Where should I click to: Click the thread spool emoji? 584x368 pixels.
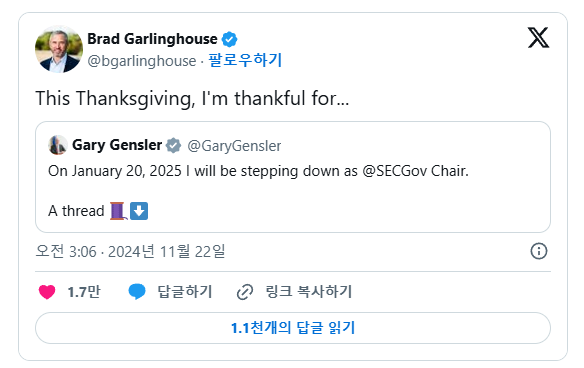point(118,211)
